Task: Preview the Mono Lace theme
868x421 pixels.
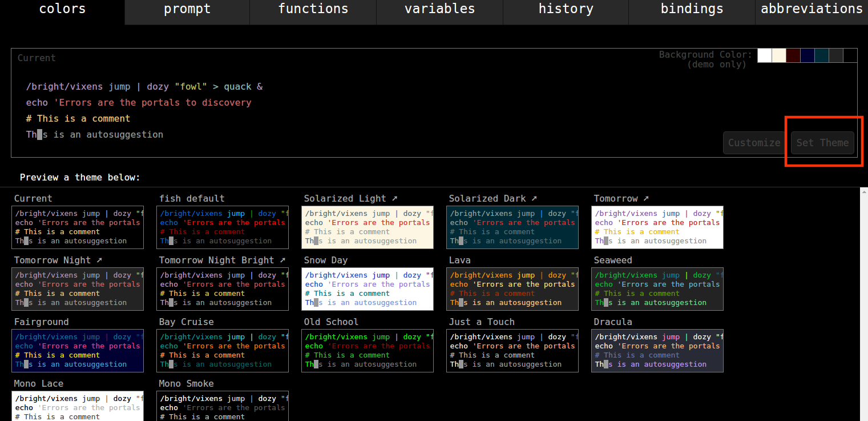Action: pyautogui.click(x=78, y=406)
